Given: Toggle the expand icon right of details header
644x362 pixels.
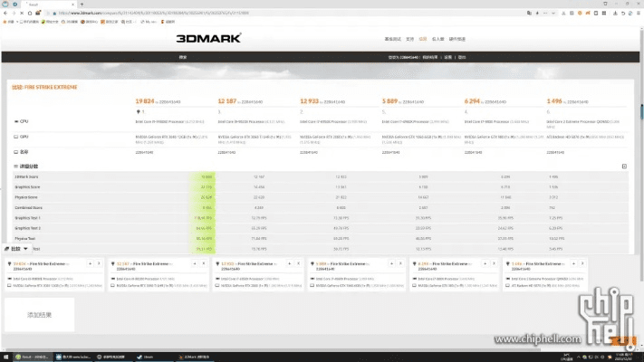Looking at the screenshot, I should (624, 167).
